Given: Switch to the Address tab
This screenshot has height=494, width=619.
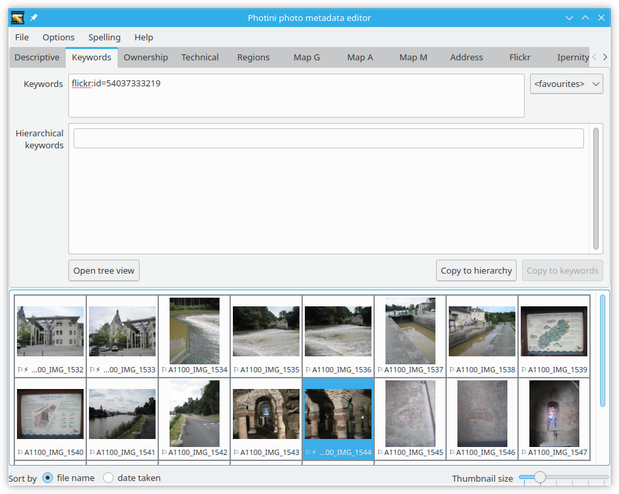Looking at the screenshot, I should 466,58.
